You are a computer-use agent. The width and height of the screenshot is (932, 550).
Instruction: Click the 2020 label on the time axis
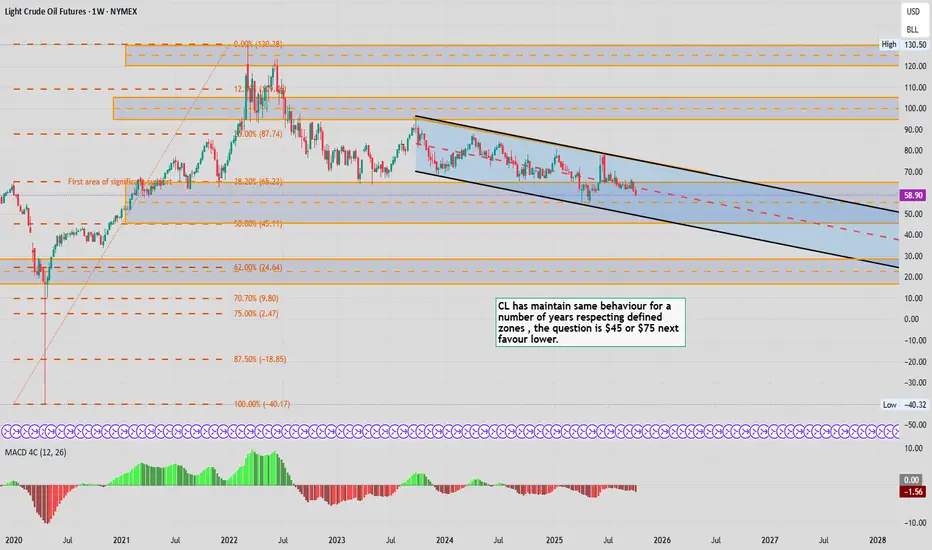click(14, 540)
